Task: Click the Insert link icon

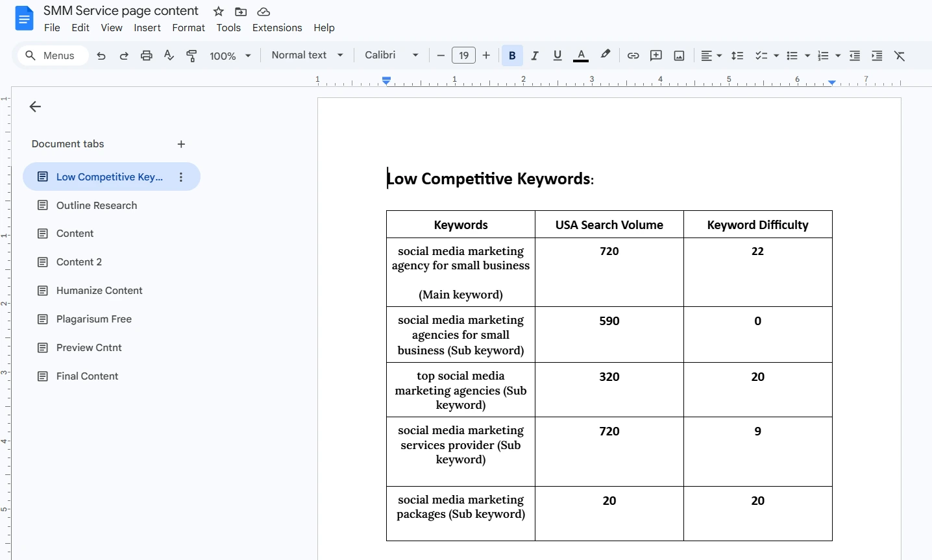Action: tap(633, 56)
